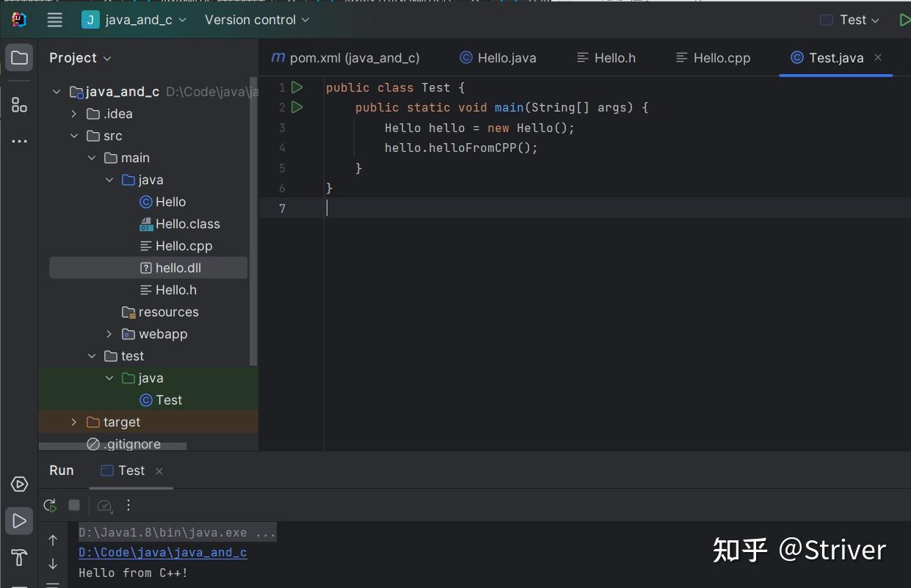Open the main hamburger menu
911x588 pixels.
point(55,20)
